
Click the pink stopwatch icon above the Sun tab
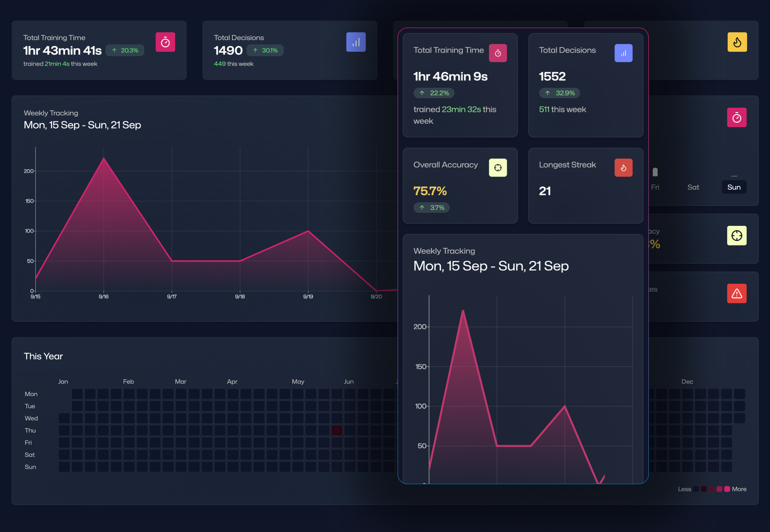737,117
